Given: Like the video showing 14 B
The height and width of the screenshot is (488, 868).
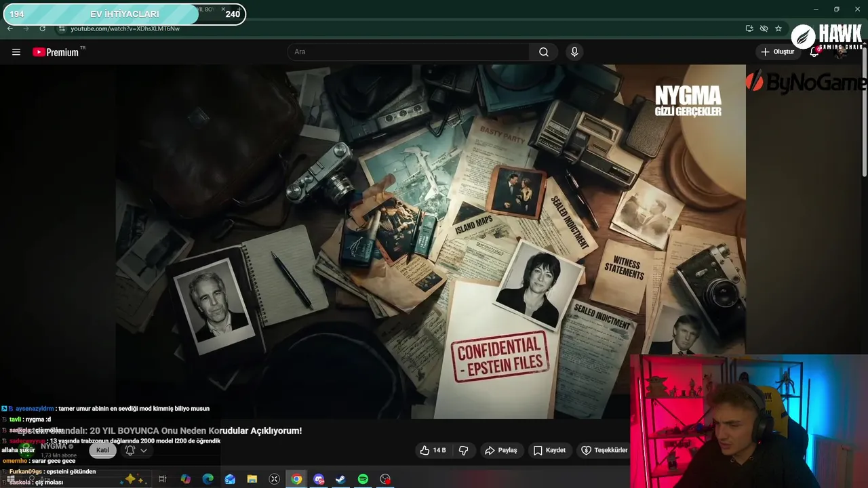Looking at the screenshot, I should 433,450.
